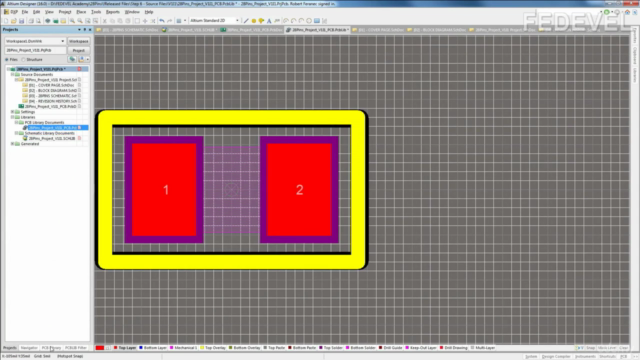The image size is (640, 360).
Task: Select [02] - BLOCK DIAGRAM tree item
Action: [x=52, y=91]
